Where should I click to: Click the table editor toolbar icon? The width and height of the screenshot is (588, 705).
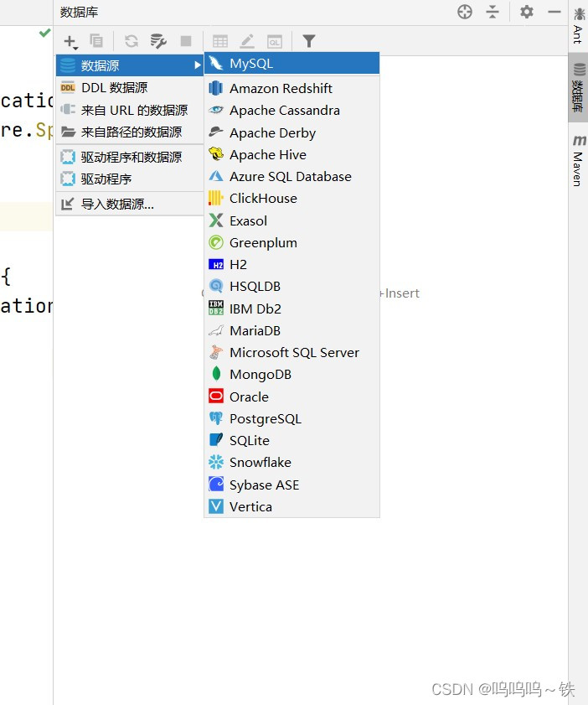(219, 41)
